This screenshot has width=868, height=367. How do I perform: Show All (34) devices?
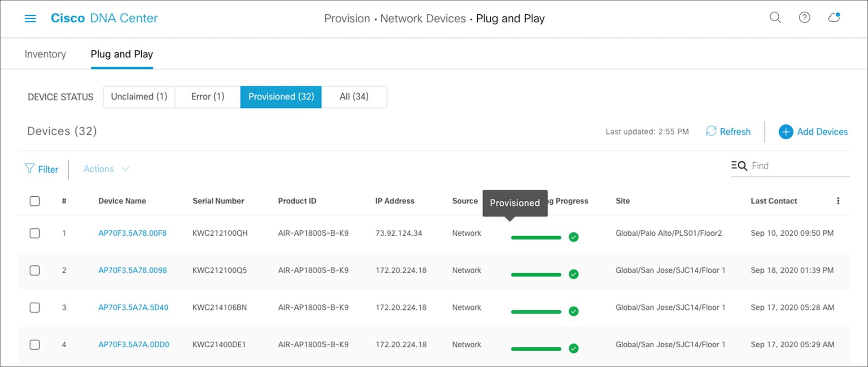[x=354, y=97]
